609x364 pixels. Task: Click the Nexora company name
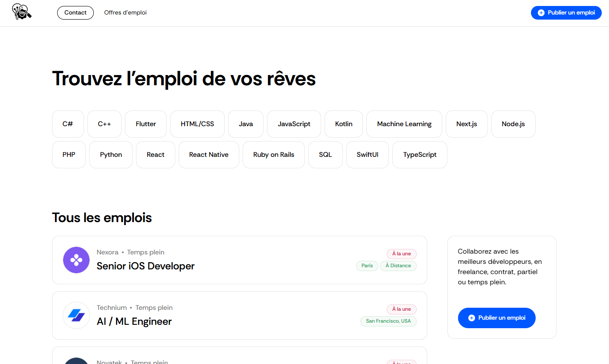pos(107,252)
